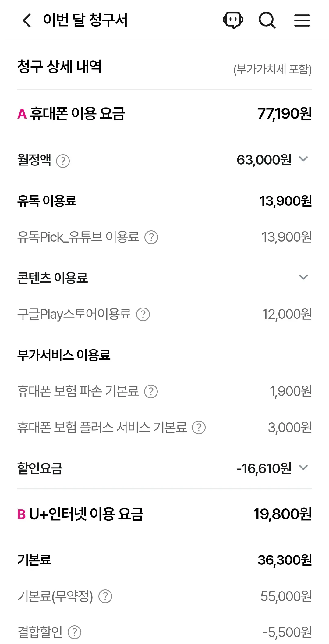Go back with the left arrow
Image resolution: width=329 pixels, height=644 pixels.
tap(27, 20)
